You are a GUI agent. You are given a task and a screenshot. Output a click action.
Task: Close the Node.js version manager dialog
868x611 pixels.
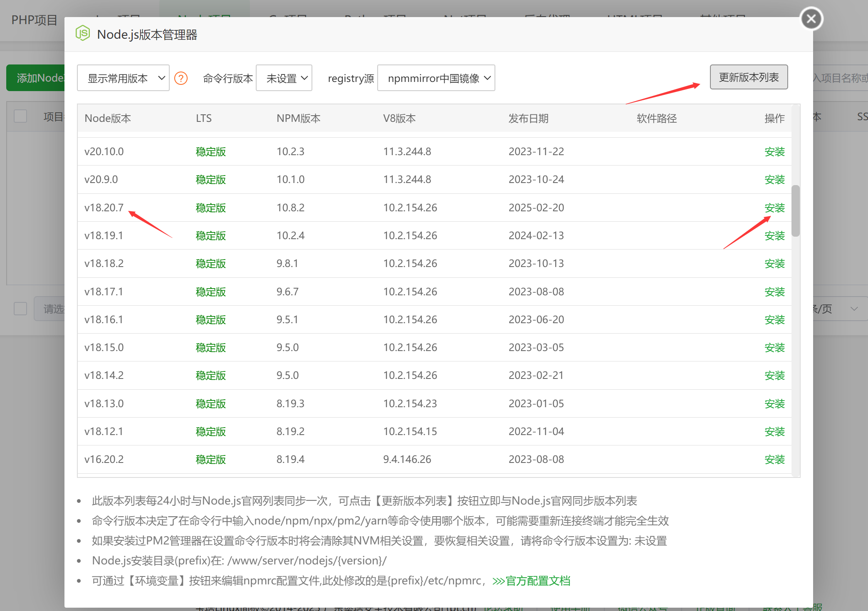[x=811, y=19]
